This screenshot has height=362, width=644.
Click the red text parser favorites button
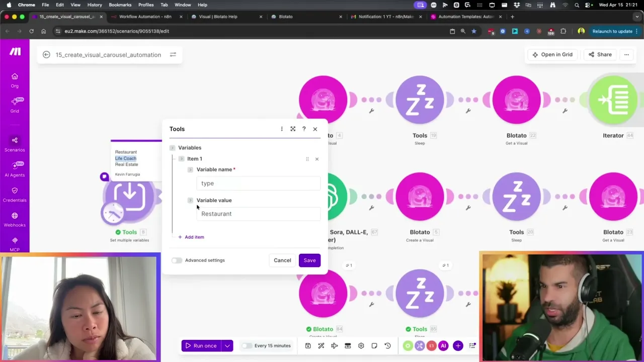pos(431,346)
